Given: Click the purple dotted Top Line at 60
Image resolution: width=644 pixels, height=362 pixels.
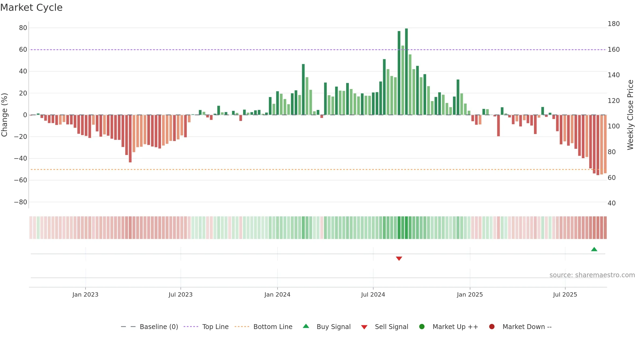Looking at the screenshot, I should (318, 50).
